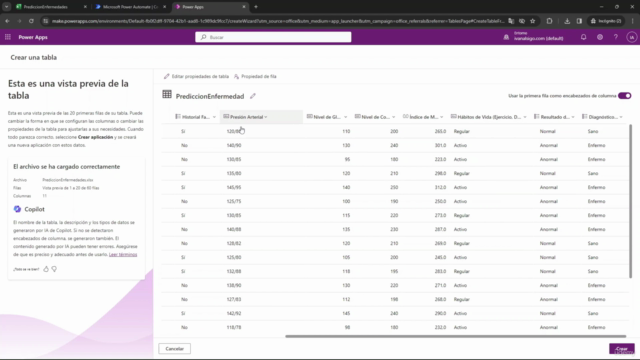Click the Crear una tabla heading

33,58
